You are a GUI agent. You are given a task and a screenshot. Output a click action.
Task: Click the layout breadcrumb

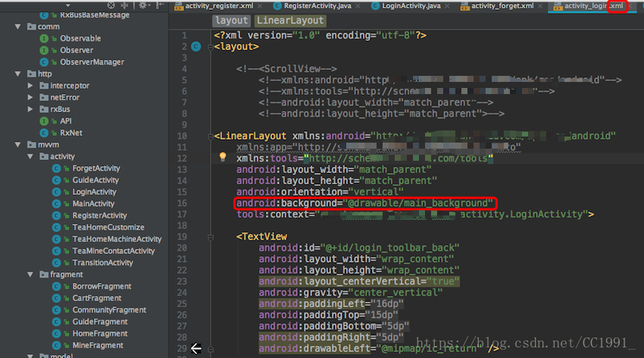[x=231, y=20]
